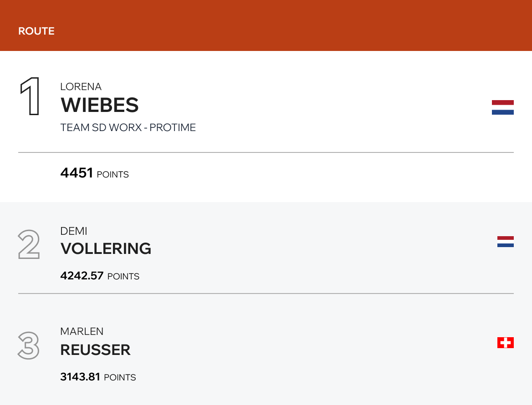Image resolution: width=532 pixels, height=405 pixels.
Task: Click POINTS label next to 4242.57
Action: click(123, 276)
